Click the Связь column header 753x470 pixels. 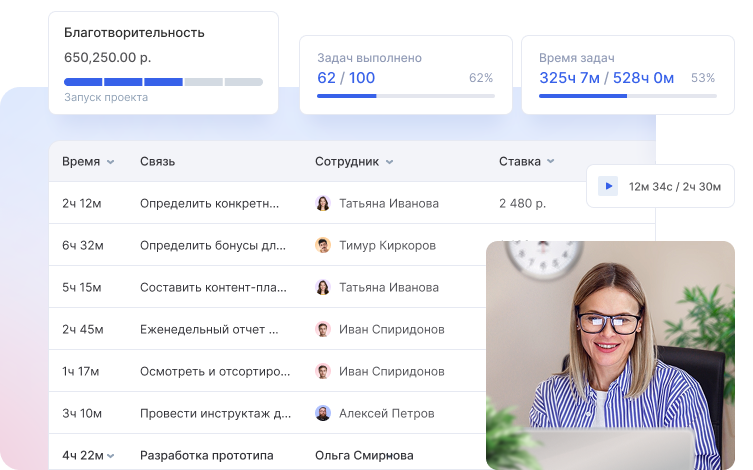click(x=158, y=161)
